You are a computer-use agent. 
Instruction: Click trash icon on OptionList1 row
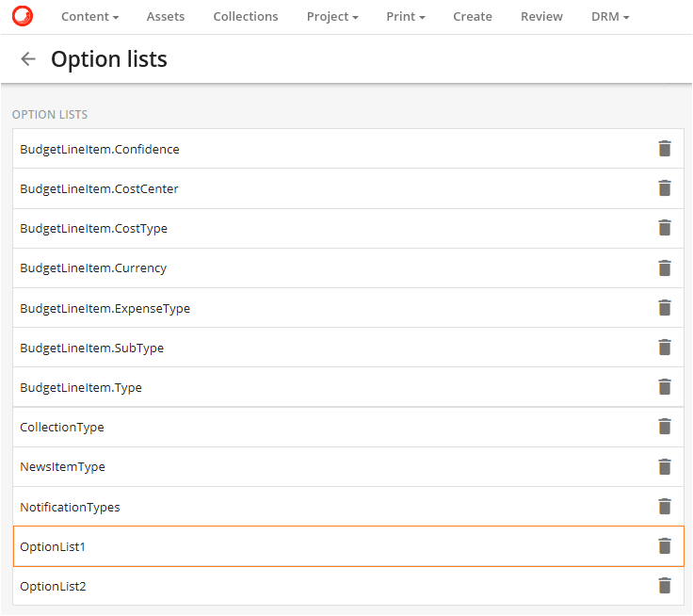tap(665, 546)
